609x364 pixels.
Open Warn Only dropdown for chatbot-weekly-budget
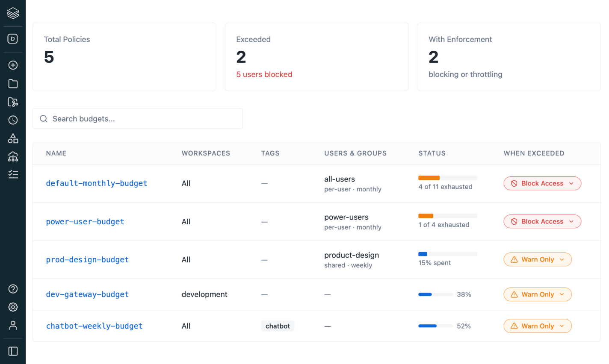coord(538,326)
